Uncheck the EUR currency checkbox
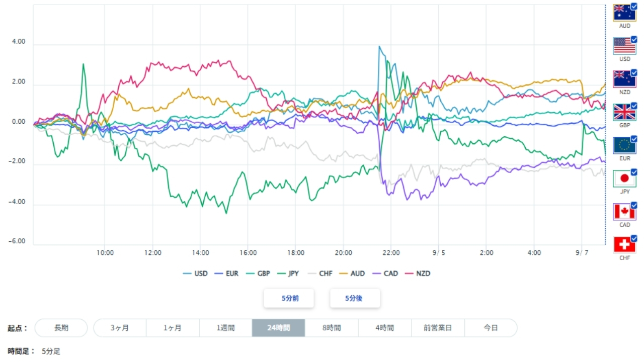 coord(633,139)
